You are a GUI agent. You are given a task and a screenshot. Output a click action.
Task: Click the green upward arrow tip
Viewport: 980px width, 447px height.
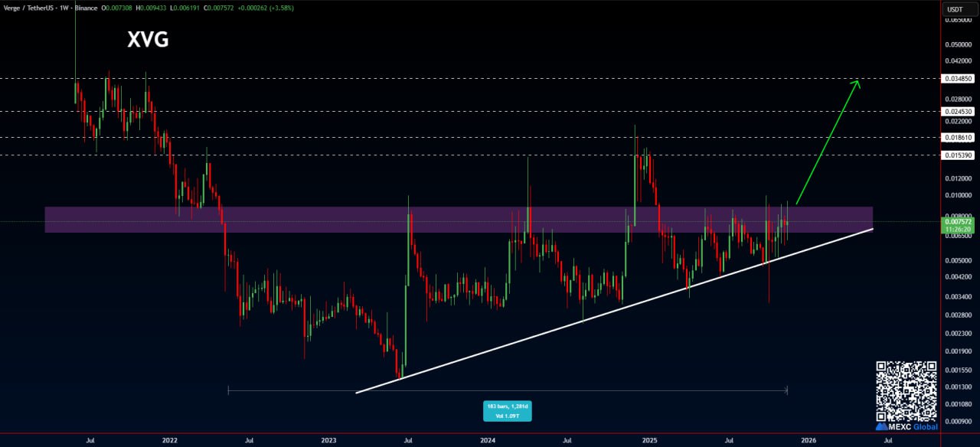click(x=858, y=81)
